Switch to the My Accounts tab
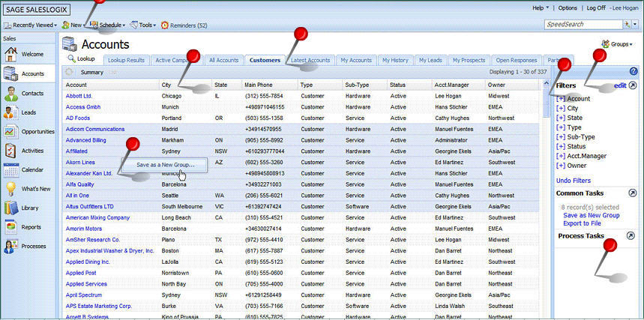644x320 pixels. click(x=356, y=61)
